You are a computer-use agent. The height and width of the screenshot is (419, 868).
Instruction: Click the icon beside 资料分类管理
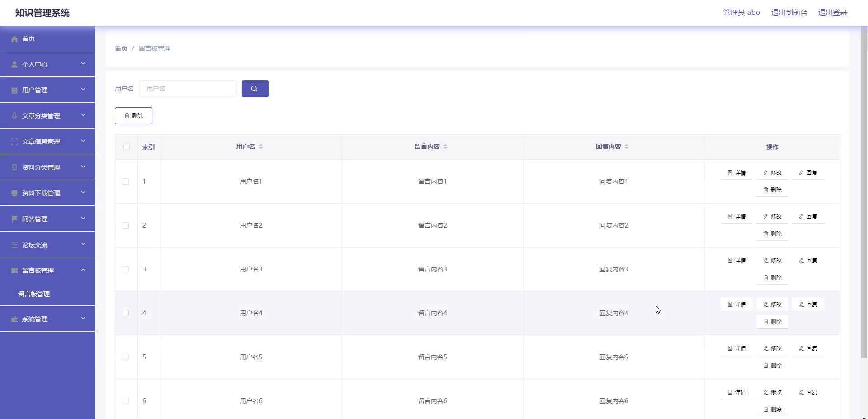(14, 167)
